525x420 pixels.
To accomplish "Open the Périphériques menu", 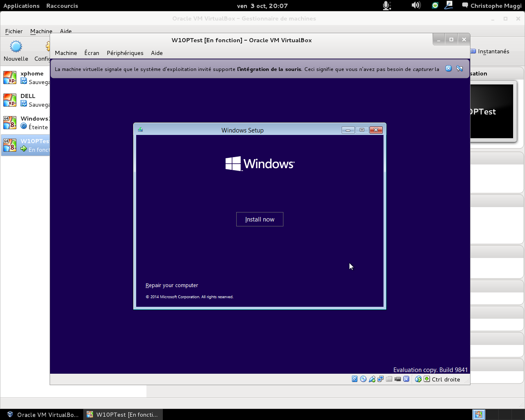I will (x=125, y=53).
